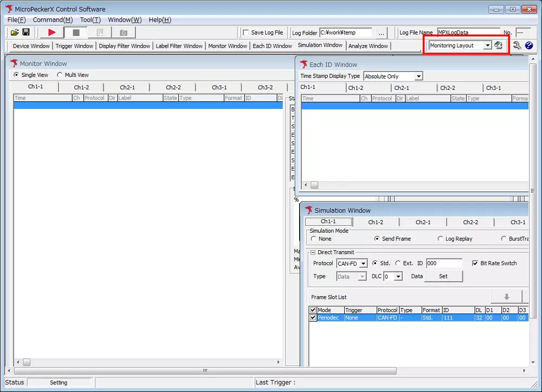Click the save floppy disk icon
Screen dimensions: 542x392
pos(25,32)
